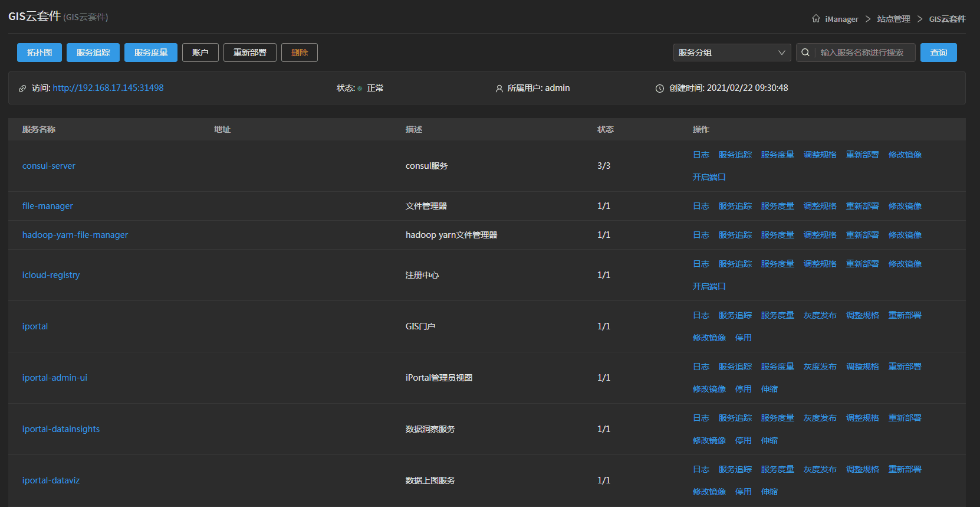Click the top 重新部署 button
This screenshot has width=980, height=507.
pos(250,53)
